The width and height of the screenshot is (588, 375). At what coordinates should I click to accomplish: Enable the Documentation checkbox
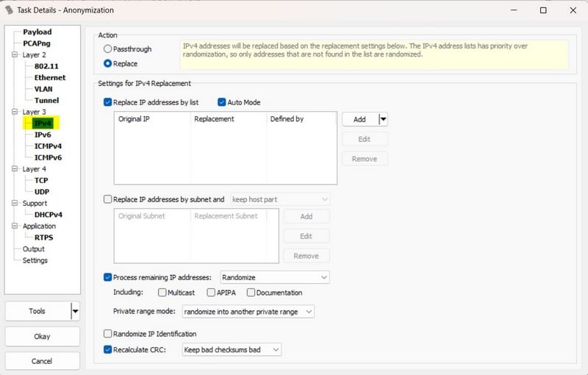tap(251, 293)
